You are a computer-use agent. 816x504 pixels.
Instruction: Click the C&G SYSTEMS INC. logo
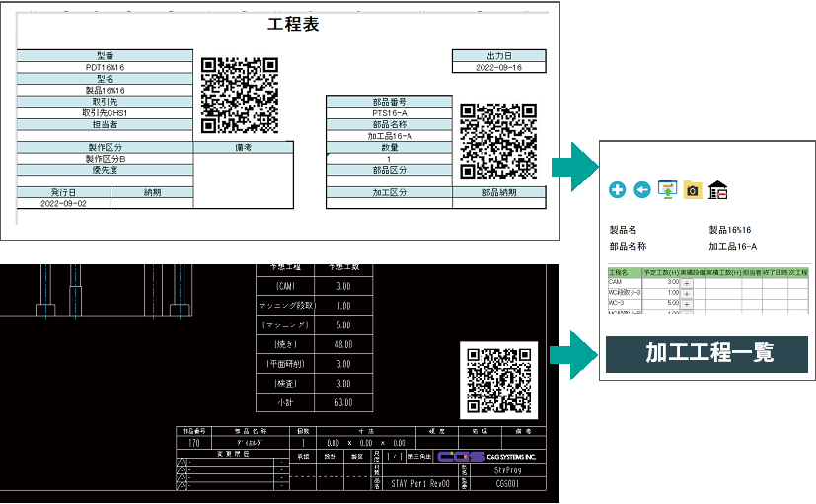click(486, 457)
